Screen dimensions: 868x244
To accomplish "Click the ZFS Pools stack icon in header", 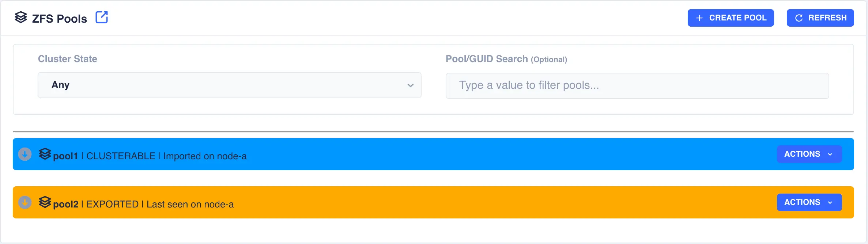I will (21, 17).
